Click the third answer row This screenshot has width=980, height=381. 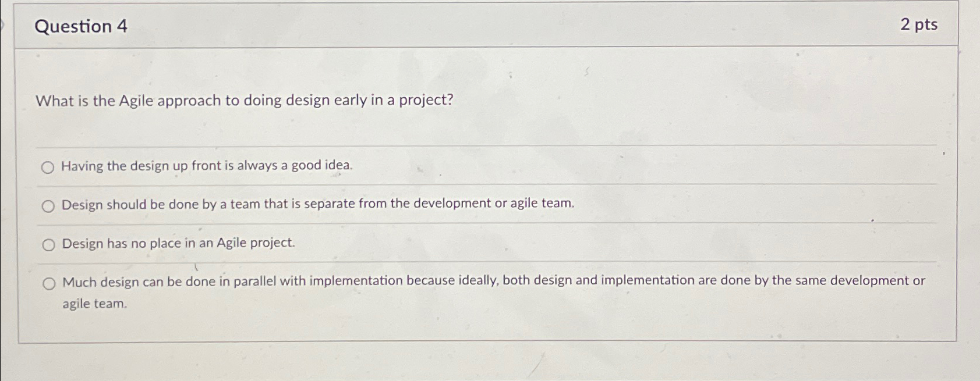(x=178, y=244)
